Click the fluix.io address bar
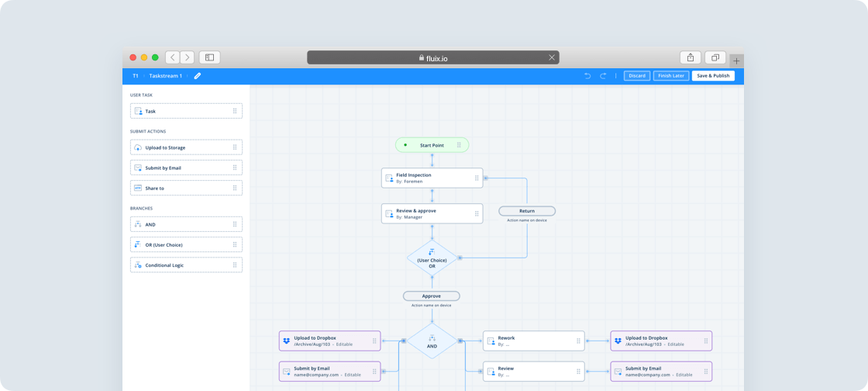 tap(432, 57)
